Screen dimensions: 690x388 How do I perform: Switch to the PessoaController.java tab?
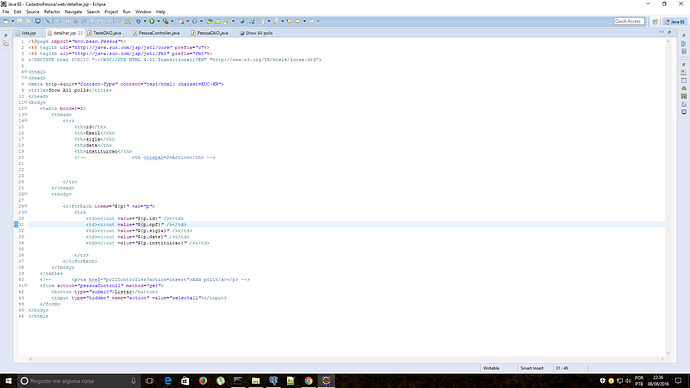[x=156, y=33]
